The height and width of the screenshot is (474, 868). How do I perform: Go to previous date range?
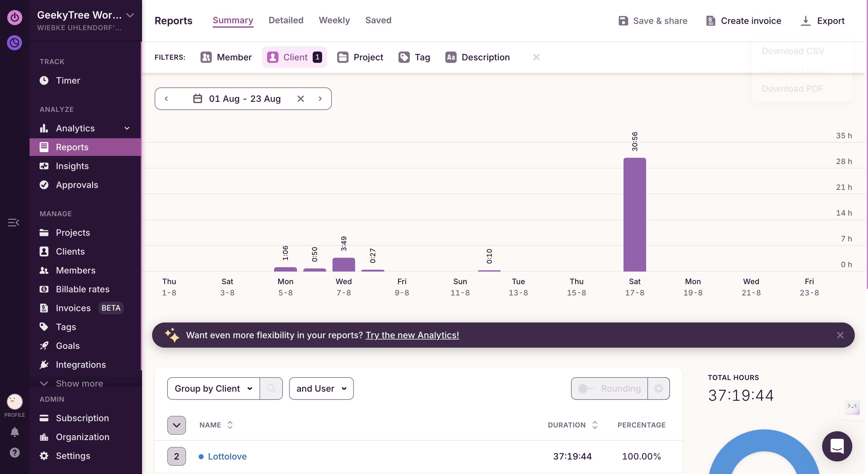(x=166, y=98)
